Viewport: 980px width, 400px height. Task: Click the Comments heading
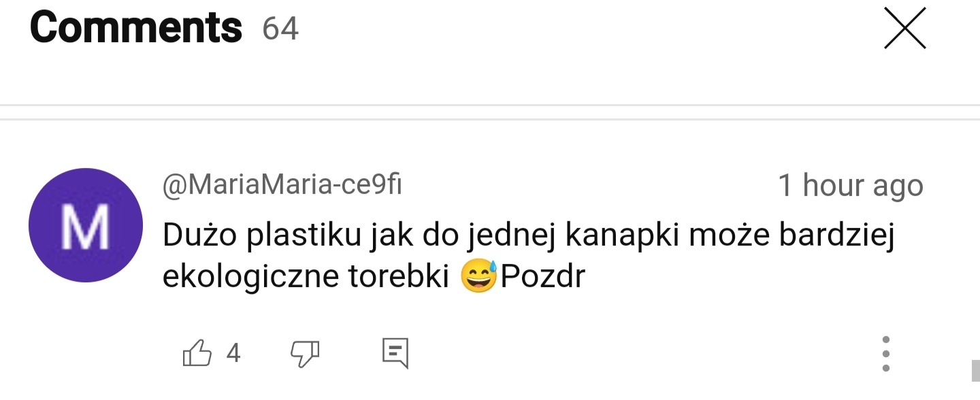[x=136, y=28]
